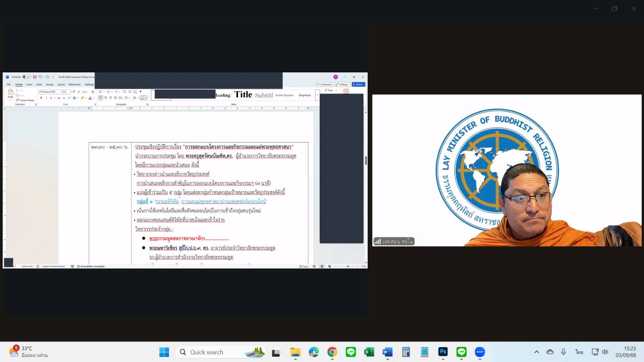Click the Center alignment icon

pos(105,98)
